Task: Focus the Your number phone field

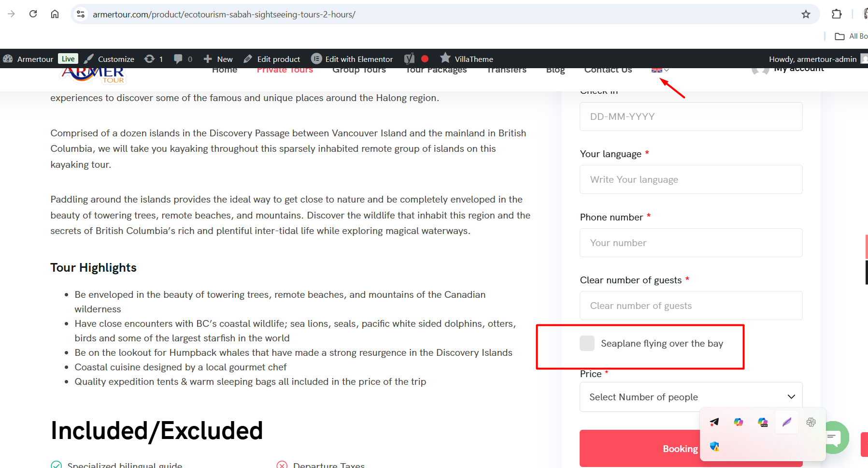Action: (x=691, y=243)
